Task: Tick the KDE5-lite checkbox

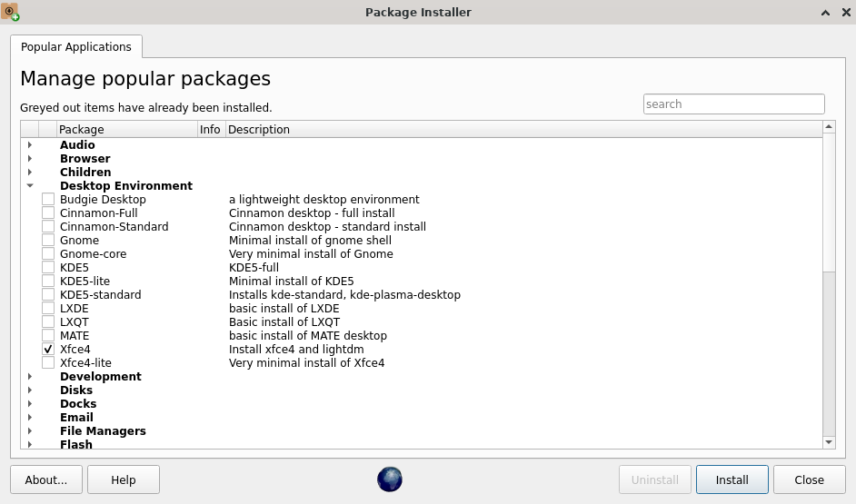Action: 48,281
